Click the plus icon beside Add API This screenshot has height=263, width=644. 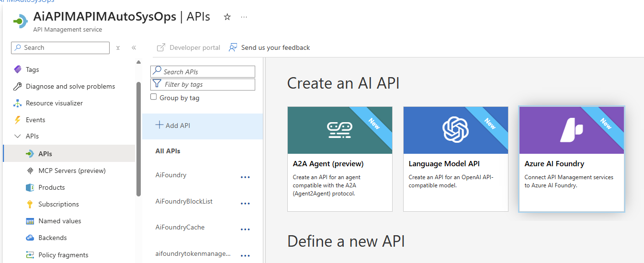pos(159,125)
